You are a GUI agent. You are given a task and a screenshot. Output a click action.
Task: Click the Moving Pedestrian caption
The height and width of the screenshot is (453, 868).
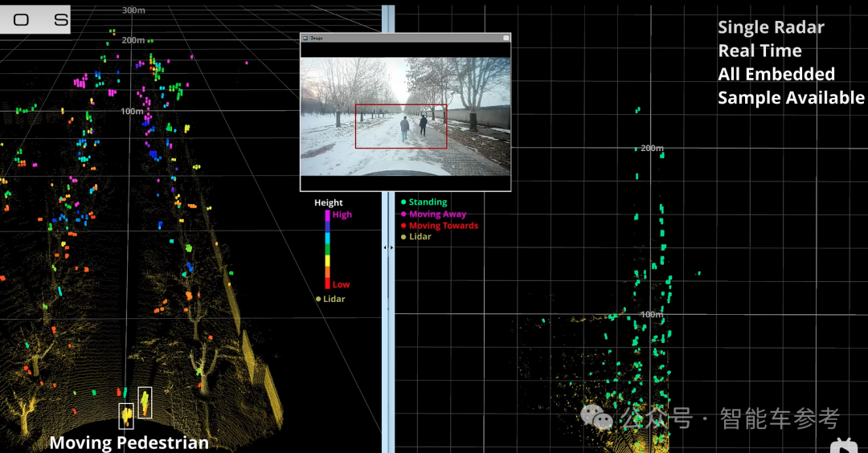click(129, 443)
